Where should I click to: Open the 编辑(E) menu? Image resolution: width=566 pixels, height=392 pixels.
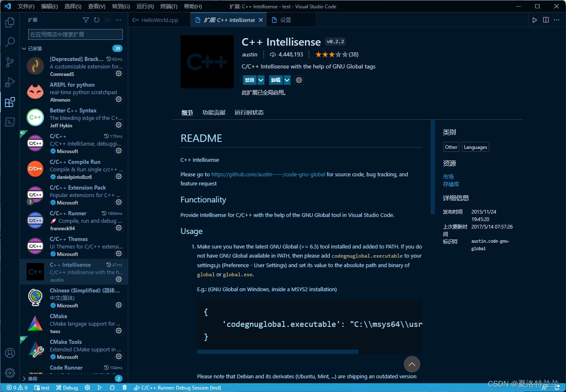point(50,6)
